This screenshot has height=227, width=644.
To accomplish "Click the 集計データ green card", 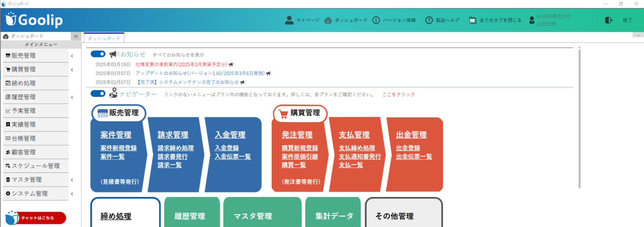I will (x=333, y=212).
